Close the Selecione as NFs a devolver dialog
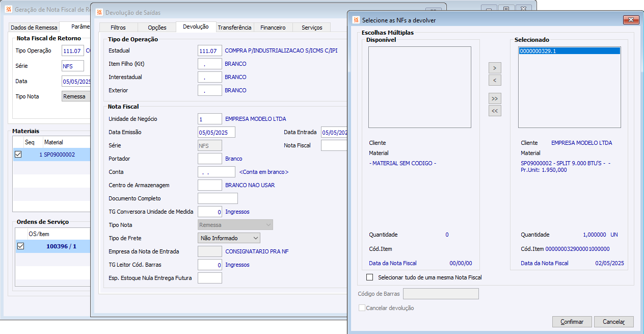Screen dimensions: 644x334 (631, 19)
